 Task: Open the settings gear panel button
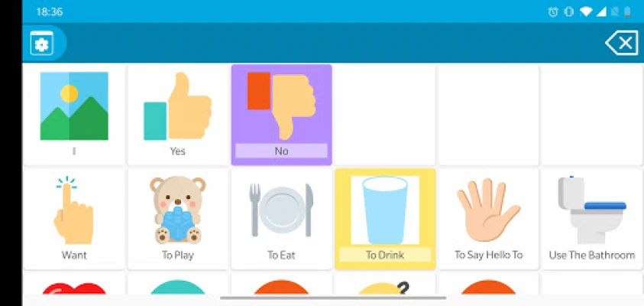pyautogui.click(x=42, y=43)
